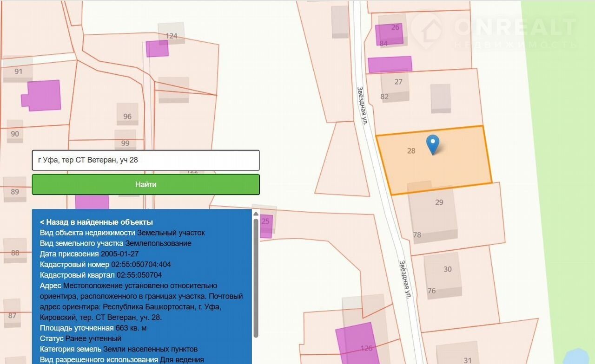Click parcel 96 on the map
The image size is (595, 364).
coord(127,117)
